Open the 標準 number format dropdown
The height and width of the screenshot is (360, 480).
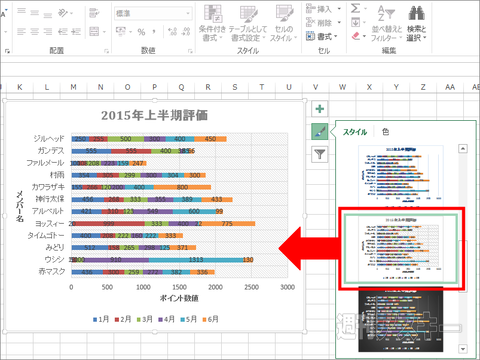tap(188, 13)
